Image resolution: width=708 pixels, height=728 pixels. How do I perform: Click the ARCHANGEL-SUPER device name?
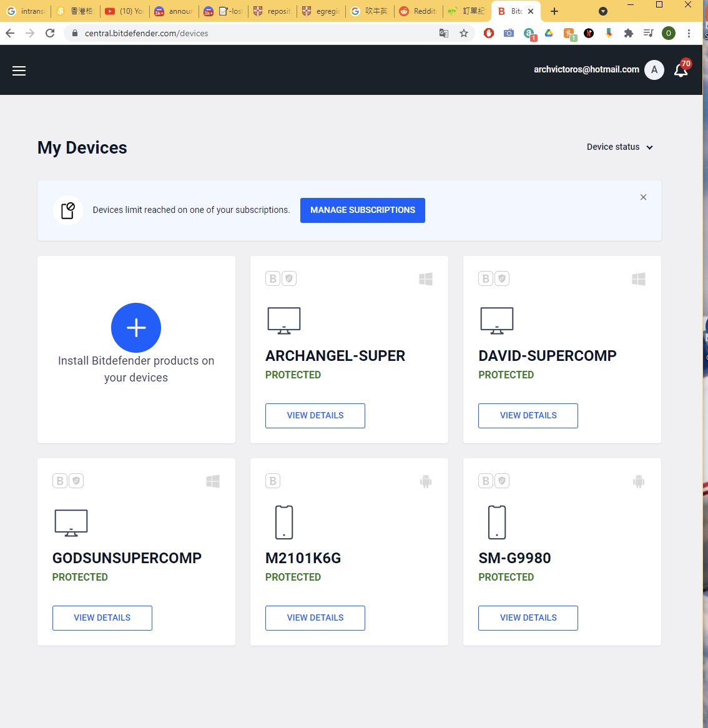(335, 356)
